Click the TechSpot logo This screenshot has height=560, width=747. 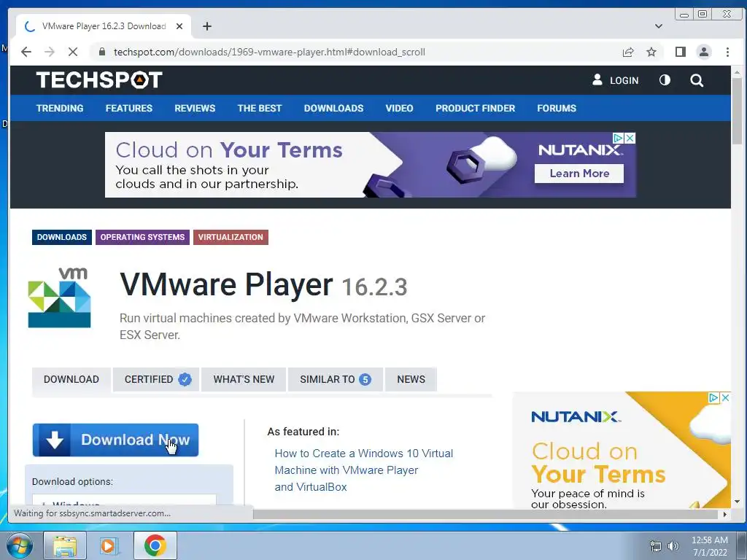pyautogui.click(x=99, y=80)
